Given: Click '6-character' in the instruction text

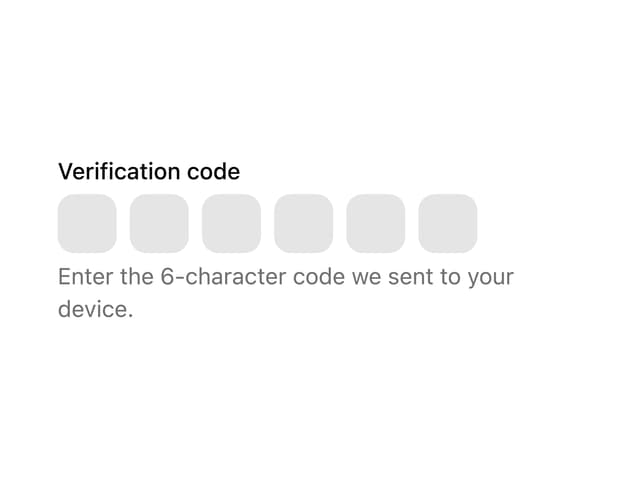Looking at the screenshot, I should point(223,277).
